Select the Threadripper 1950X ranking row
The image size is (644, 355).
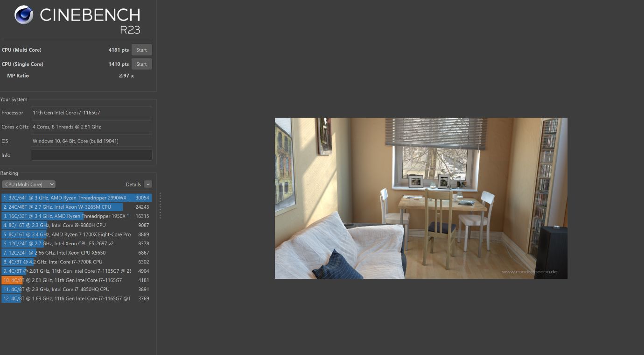77,216
